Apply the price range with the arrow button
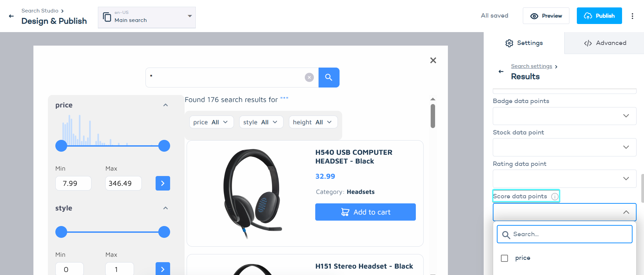This screenshot has height=275, width=644. (x=163, y=183)
